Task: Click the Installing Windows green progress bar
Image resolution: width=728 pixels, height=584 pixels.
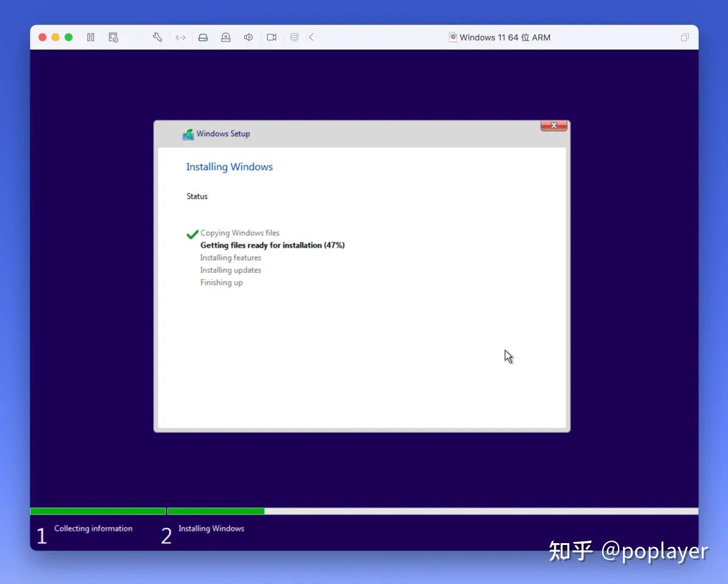Action: (x=216, y=511)
